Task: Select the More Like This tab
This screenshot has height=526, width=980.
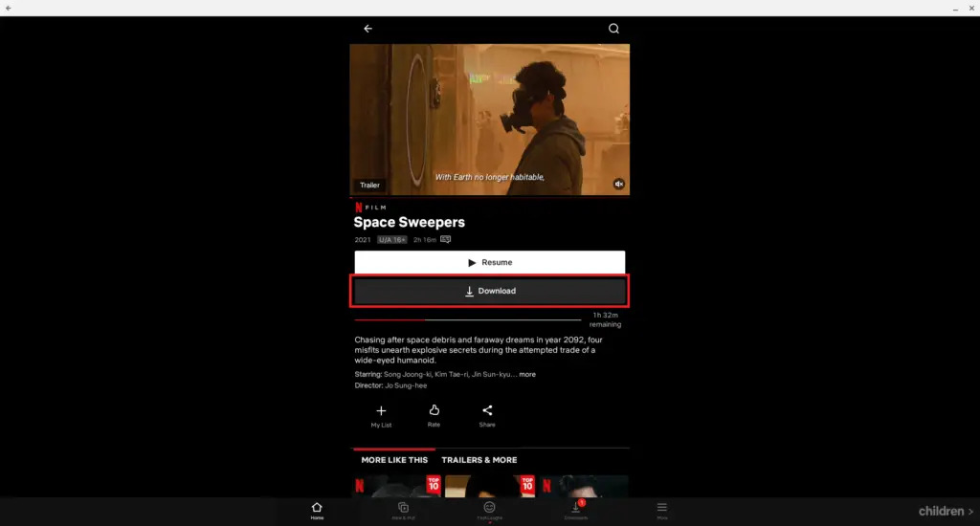Action: click(394, 460)
